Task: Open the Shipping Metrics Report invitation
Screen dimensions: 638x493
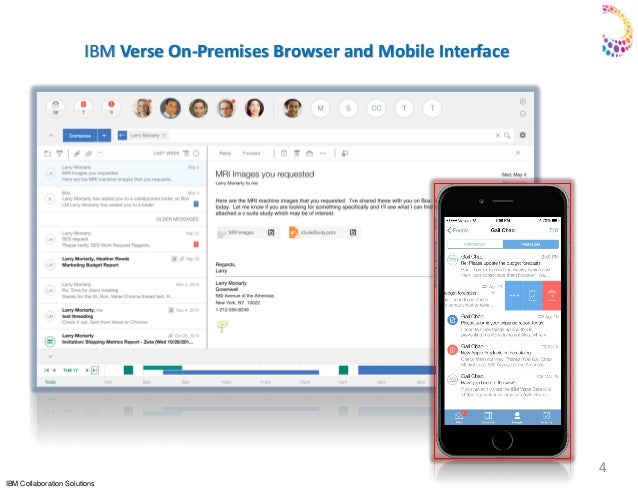Action: pos(122,339)
